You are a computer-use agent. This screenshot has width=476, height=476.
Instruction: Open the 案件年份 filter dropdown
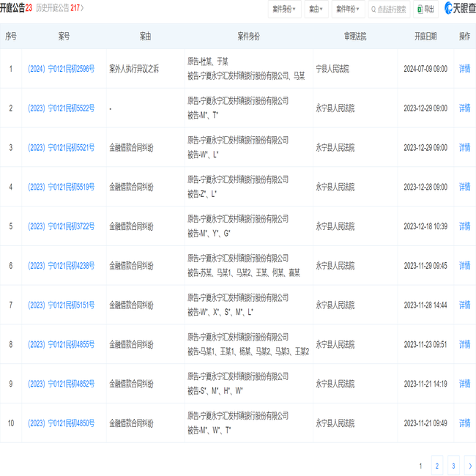click(x=349, y=10)
